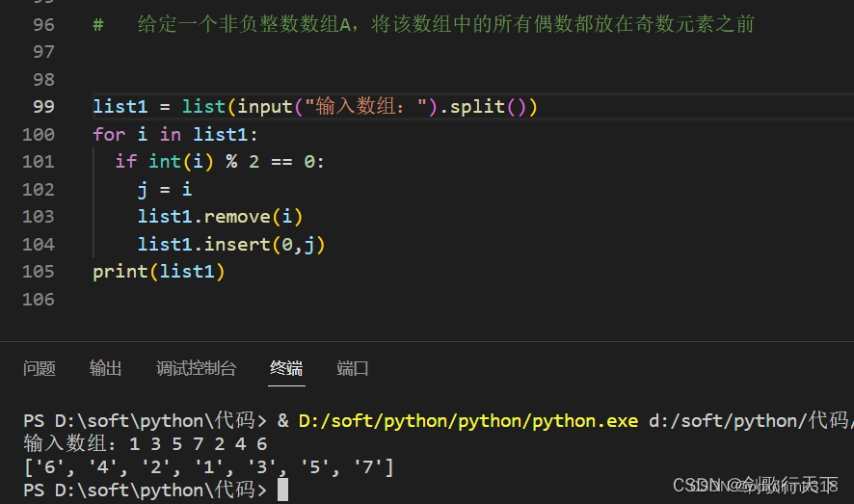Screen dimensions: 854x504
Task: Switch to the 问题 panel tab
Action: tap(40, 368)
